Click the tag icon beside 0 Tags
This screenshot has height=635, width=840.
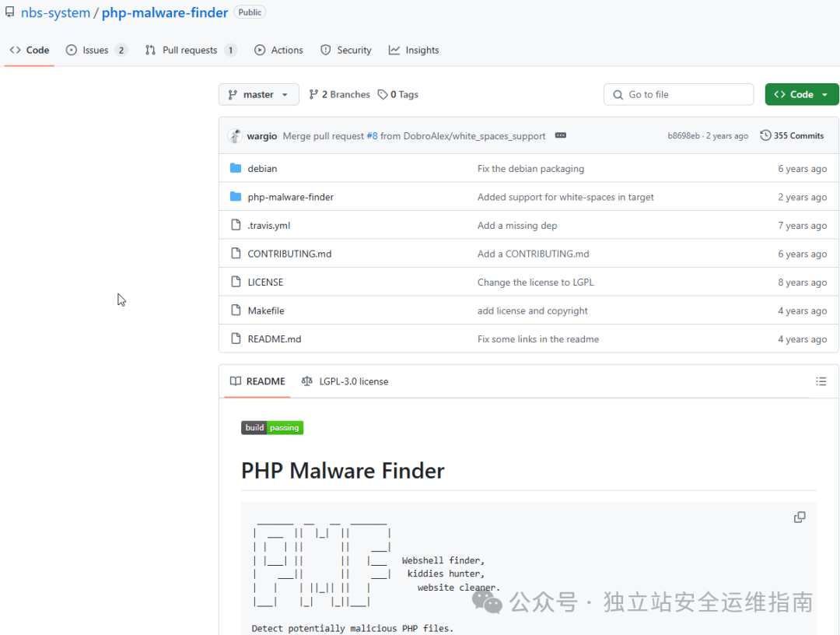click(383, 94)
